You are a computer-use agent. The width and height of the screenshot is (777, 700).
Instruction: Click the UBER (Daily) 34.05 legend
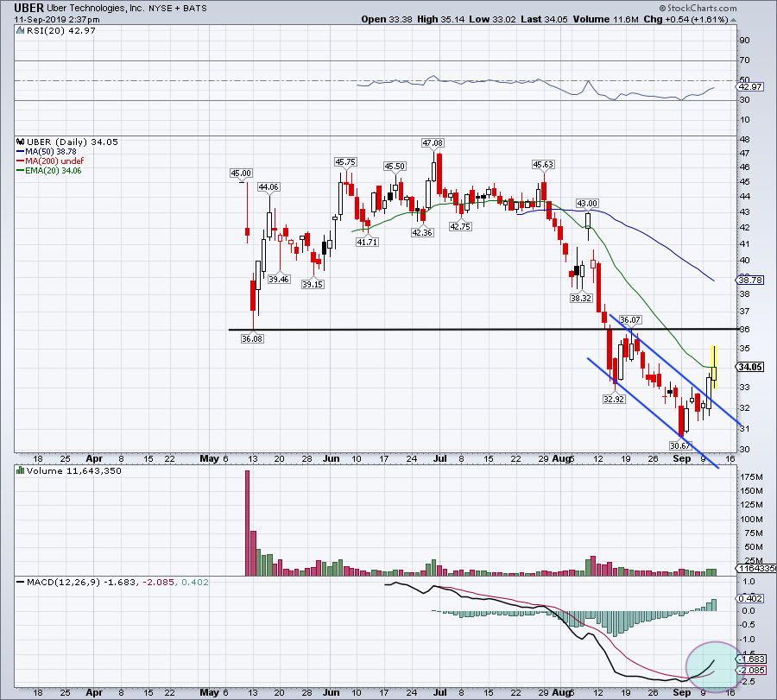[x=72, y=142]
